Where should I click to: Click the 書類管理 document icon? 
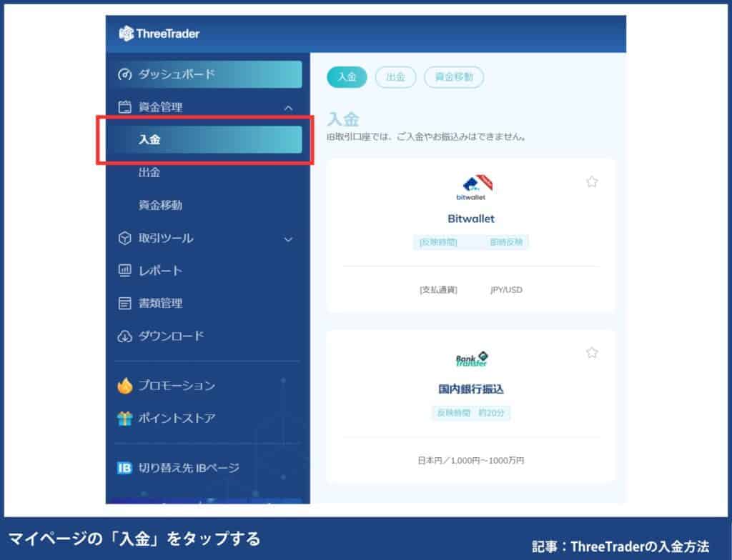click(127, 304)
